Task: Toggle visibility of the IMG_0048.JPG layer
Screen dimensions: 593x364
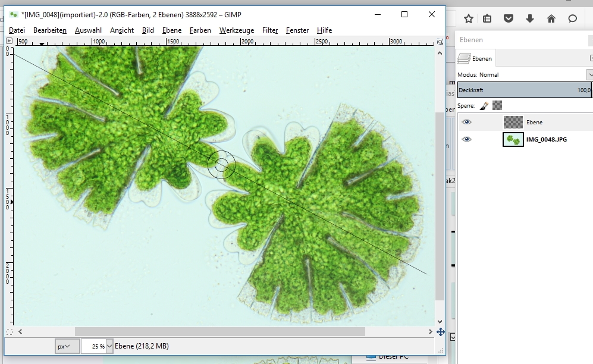Action: coord(467,139)
